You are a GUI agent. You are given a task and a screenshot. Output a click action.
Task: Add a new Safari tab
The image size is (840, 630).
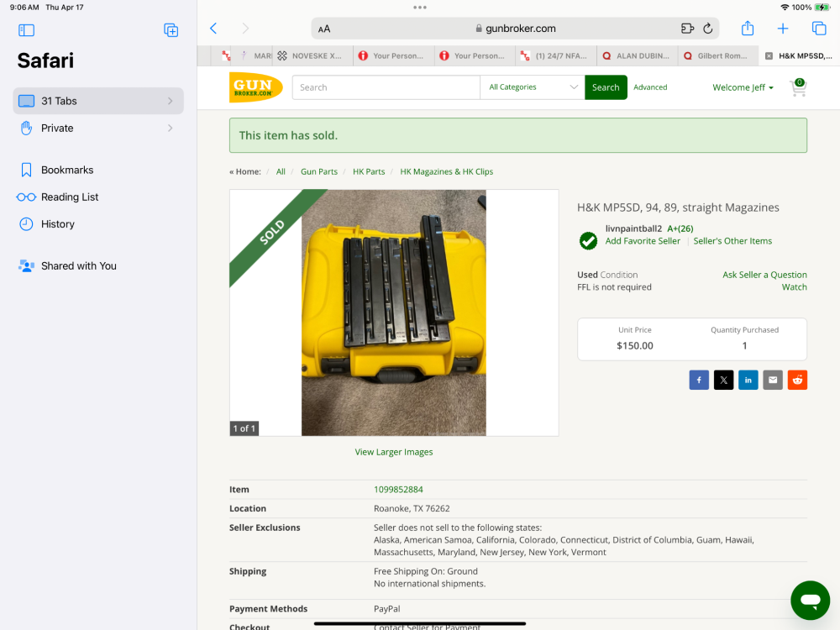[783, 29]
